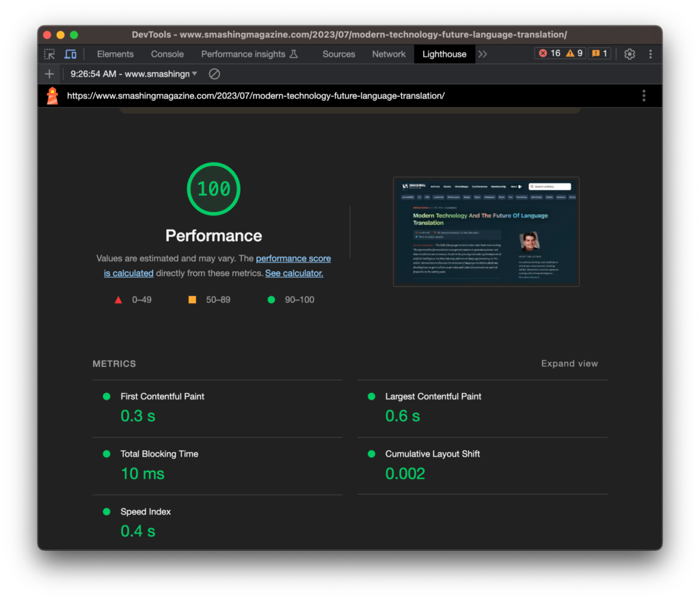700x600 pixels.
Task: Open the 'See calculator.' link
Action: click(294, 273)
